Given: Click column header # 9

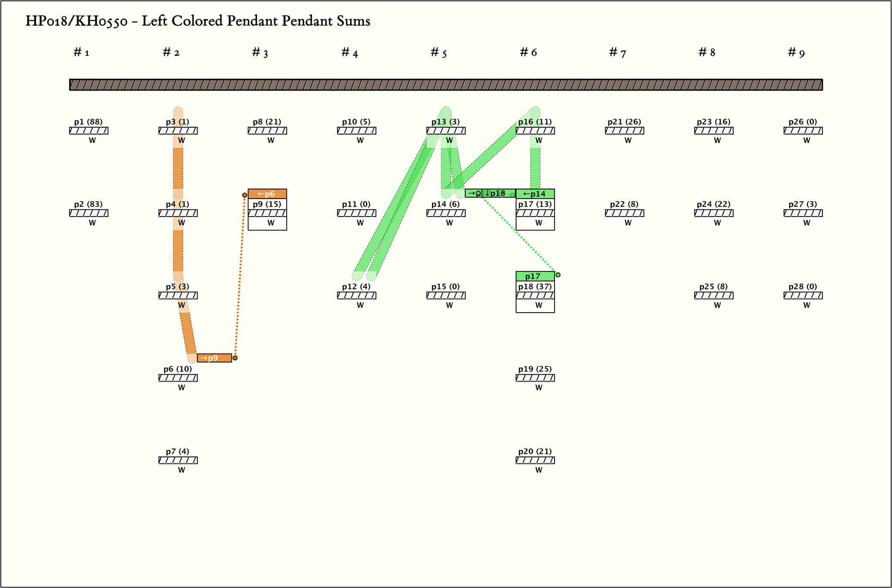Looking at the screenshot, I should click(x=796, y=53).
